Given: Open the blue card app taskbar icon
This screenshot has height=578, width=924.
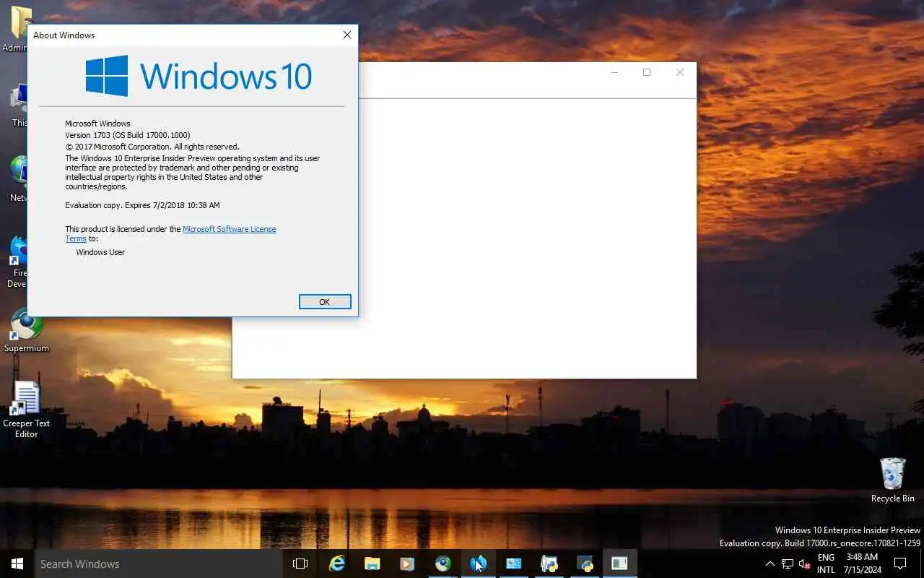Looking at the screenshot, I should [513, 564].
